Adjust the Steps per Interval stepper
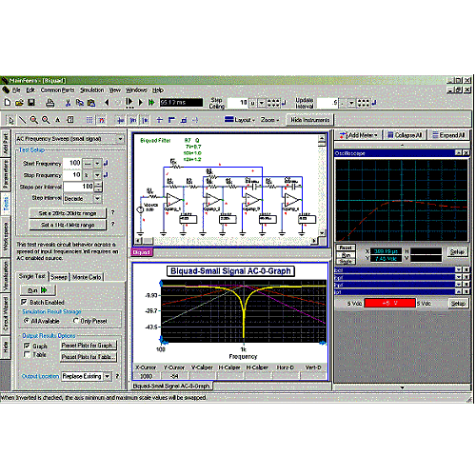Screen dimensions: 476x476 click(99, 187)
